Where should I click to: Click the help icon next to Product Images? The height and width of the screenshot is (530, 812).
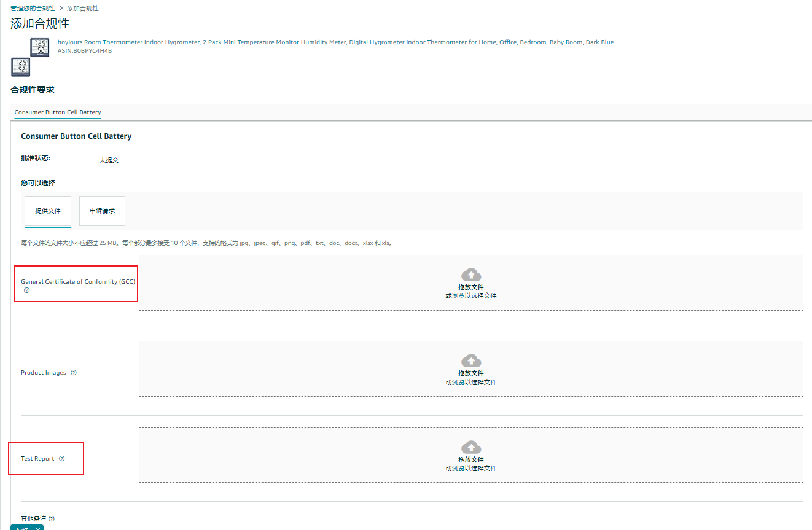pos(74,372)
